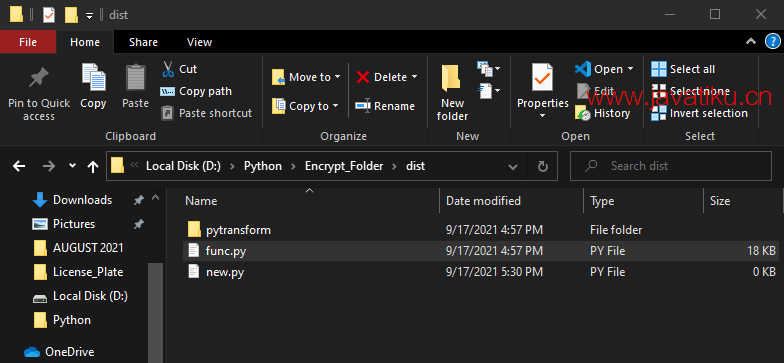
Task: Expand the address bar history chevron
Action: coord(512,166)
